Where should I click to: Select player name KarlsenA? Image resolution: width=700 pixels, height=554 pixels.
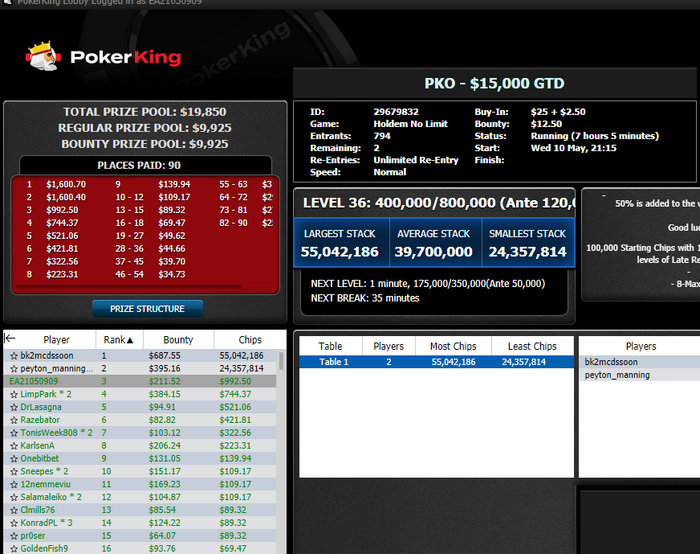[x=38, y=446]
